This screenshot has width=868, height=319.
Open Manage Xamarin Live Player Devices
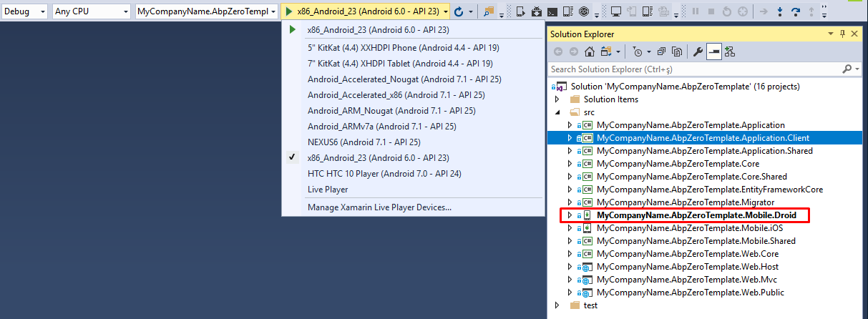tap(412, 207)
